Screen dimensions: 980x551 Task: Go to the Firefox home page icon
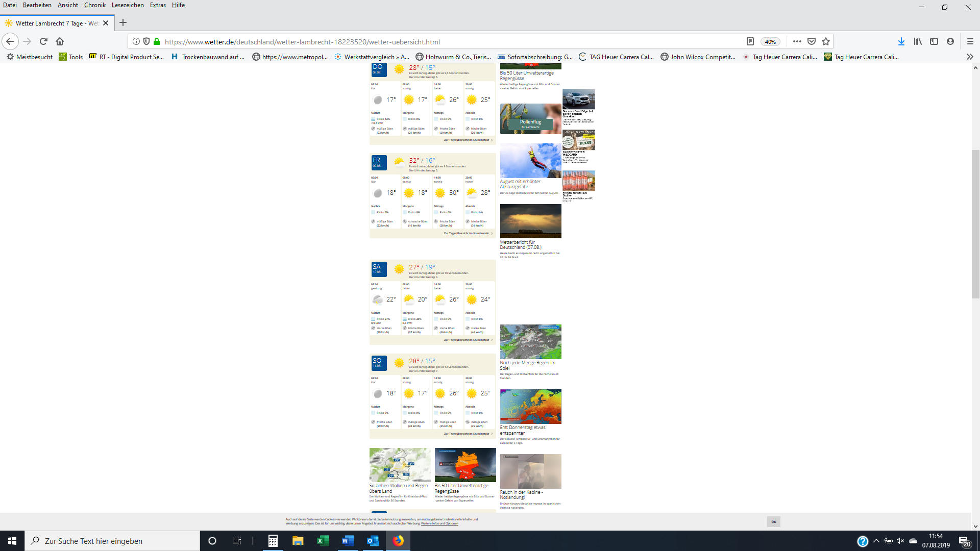click(x=60, y=41)
